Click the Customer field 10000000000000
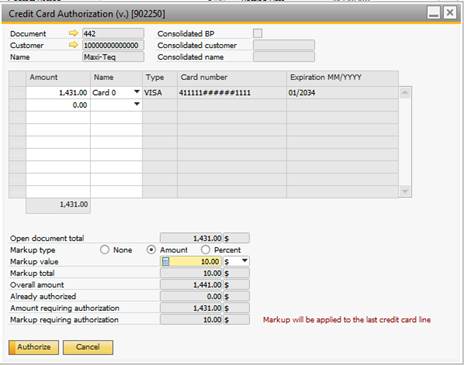The image size is (464, 365). [x=113, y=45]
